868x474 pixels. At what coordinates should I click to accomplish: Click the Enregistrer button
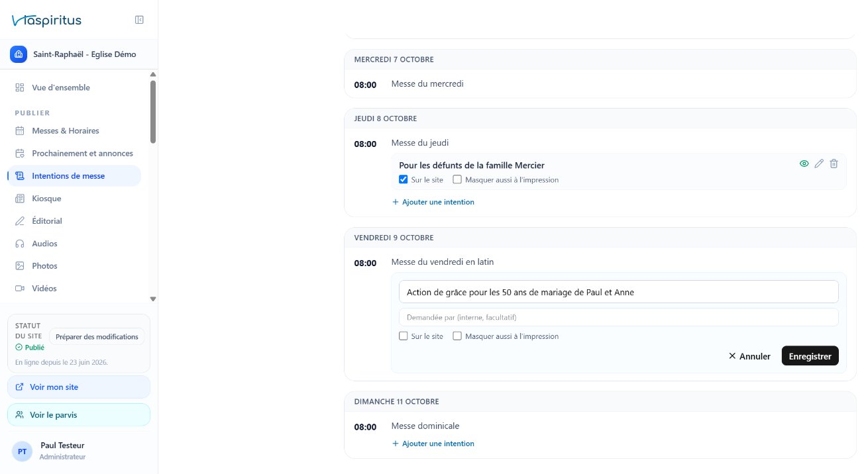click(810, 356)
